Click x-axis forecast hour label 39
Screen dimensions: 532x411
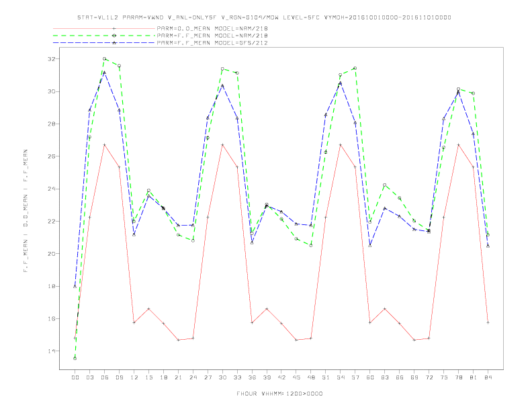coord(267,377)
